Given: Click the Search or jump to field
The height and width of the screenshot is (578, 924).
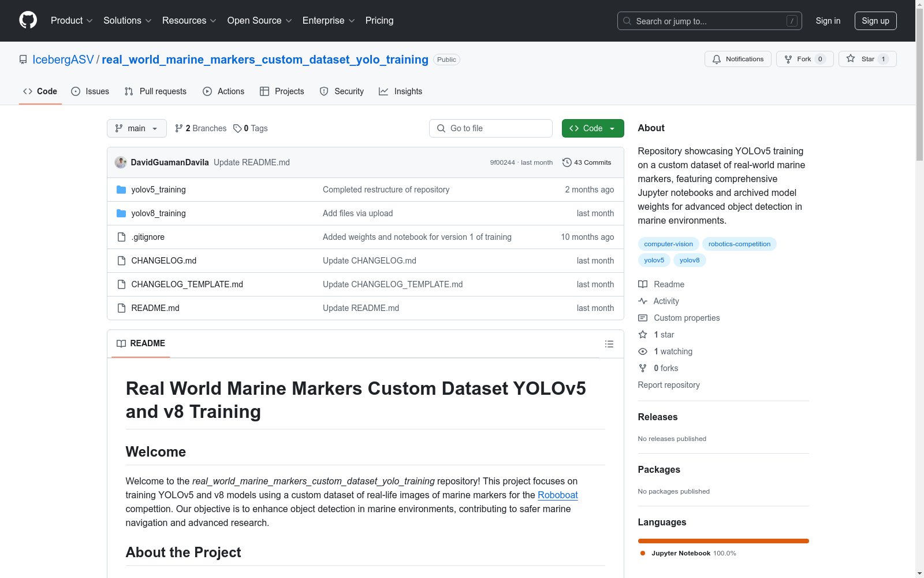Looking at the screenshot, I should click(710, 21).
